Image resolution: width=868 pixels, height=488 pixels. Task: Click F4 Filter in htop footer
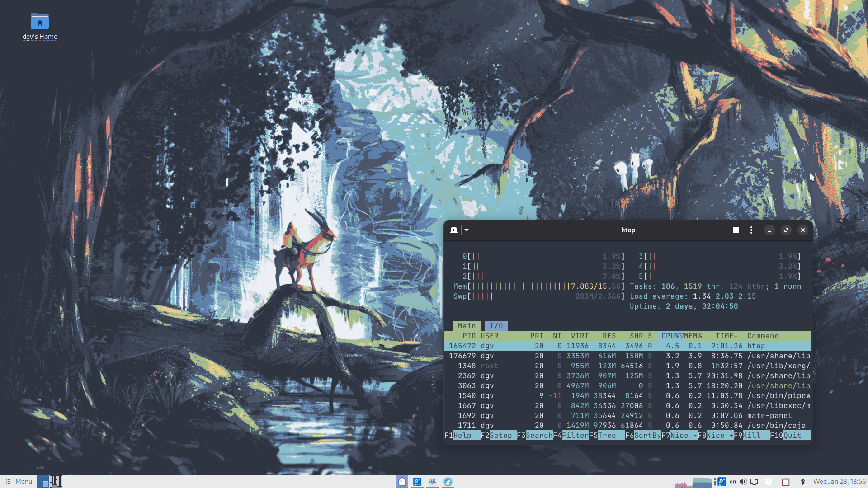coord(575,435)
